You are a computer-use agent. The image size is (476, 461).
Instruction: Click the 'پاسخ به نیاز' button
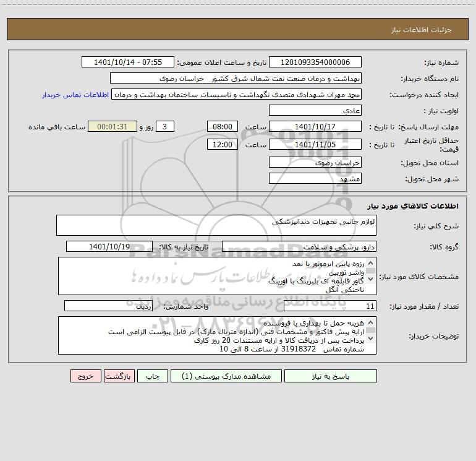pyautogui.click(x=330, y=376)
